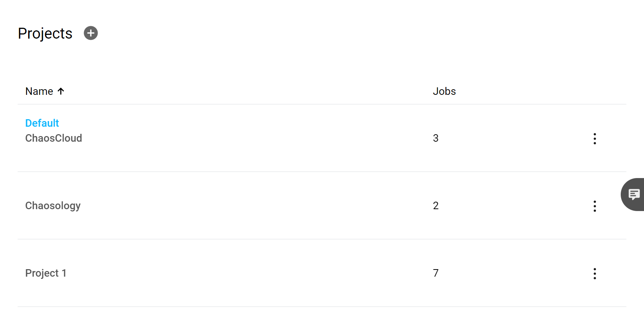
Task: Open the ChaosCloud row three-dot menu
Action: point(594,138)
